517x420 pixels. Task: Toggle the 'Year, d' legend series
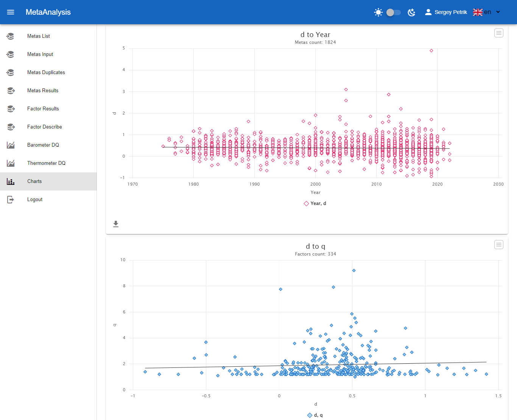click(315, 203)
